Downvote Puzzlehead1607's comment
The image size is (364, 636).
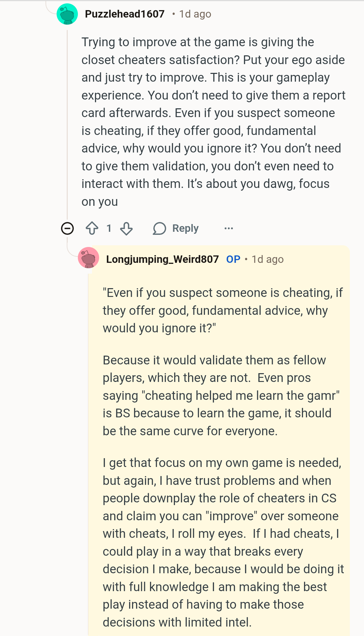(126, 228)
